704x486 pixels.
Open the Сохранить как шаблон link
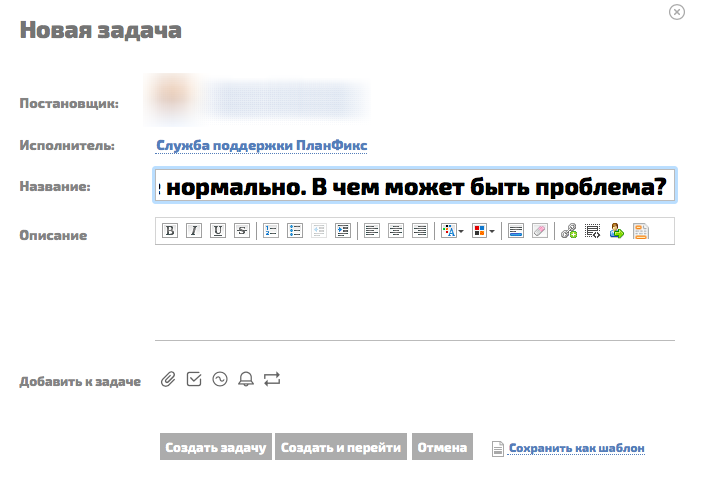point(576,448)
